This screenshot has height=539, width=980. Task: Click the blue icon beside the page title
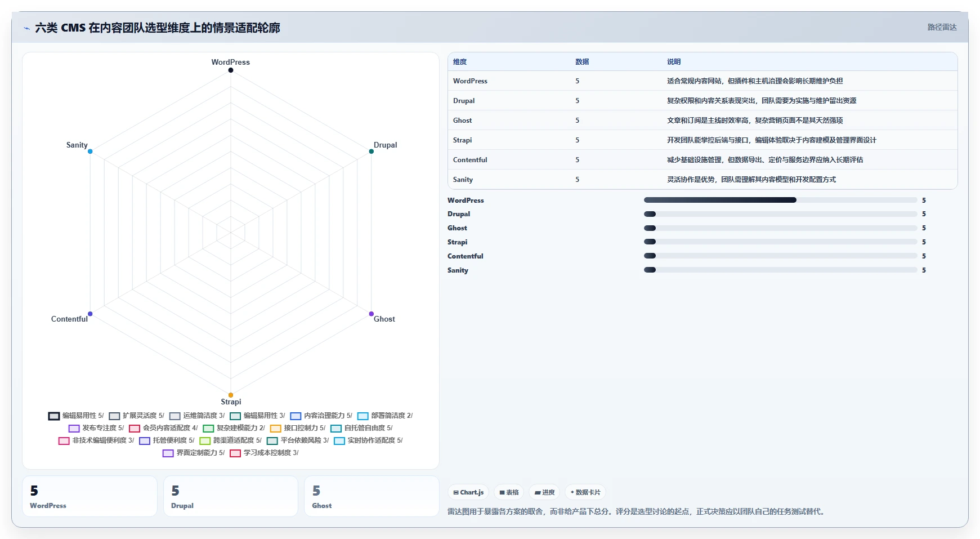pyautogui.click(x=26, y=28)
